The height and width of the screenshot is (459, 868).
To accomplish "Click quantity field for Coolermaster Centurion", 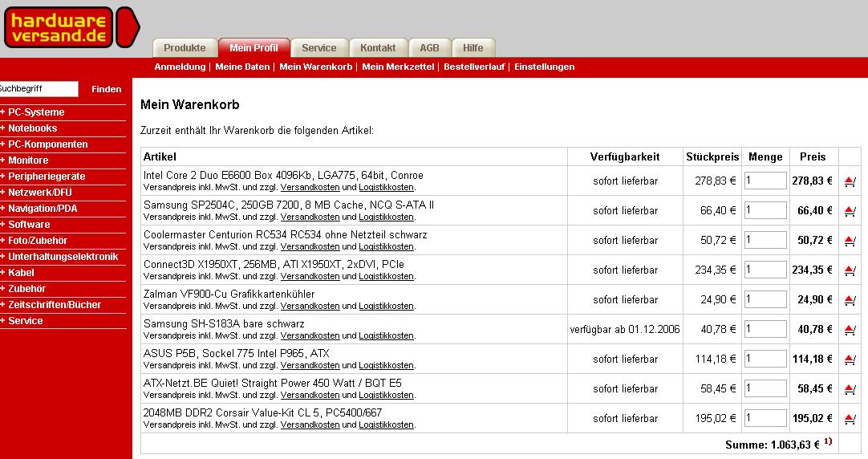I will pyautogui.click(x=765, y=240).
